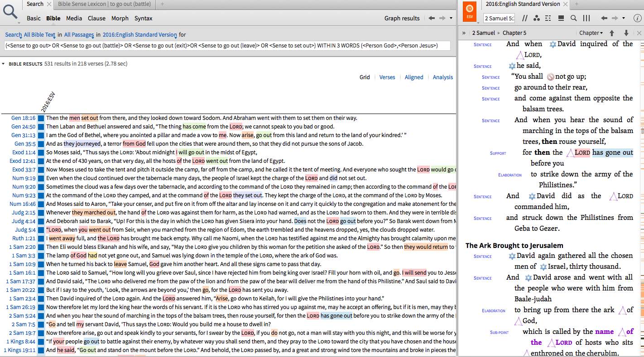Add a new tab in the ESV panel
The image size is (644, 357).
pos(577,4)
